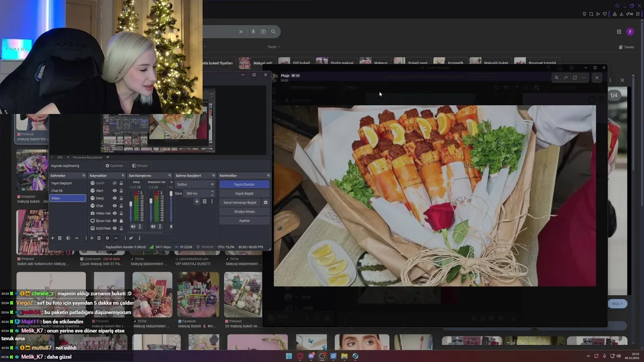The height and width of the screenshot is (362, 644).
Task: Click Yayını Durdur to stop streaming
Action: (x=244, y=185)
